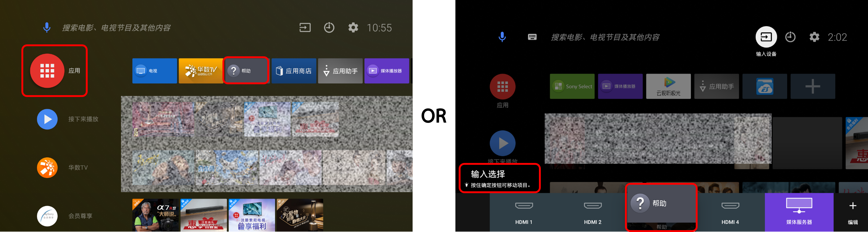Click the highlighted 输入设备 input icon

tap(766, 37)
